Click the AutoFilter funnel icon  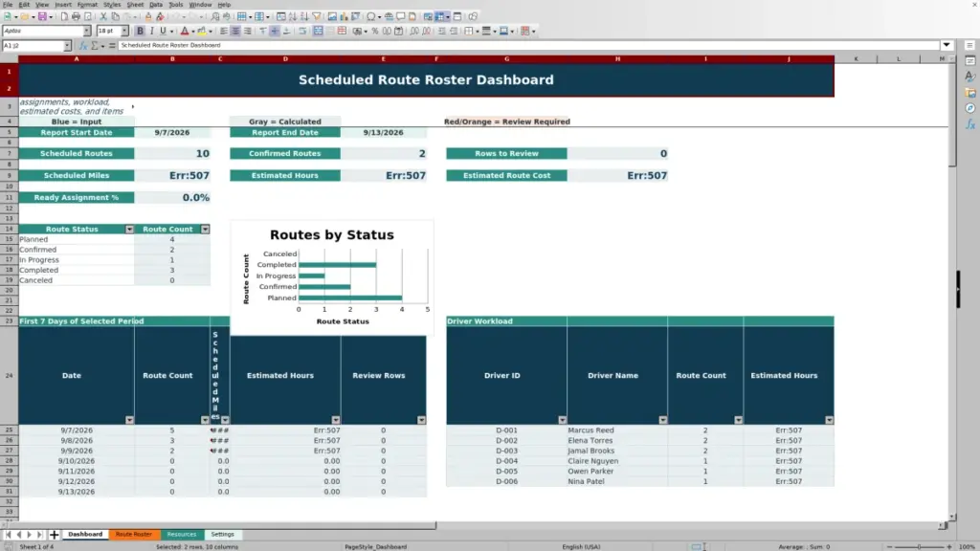[317, 16]
